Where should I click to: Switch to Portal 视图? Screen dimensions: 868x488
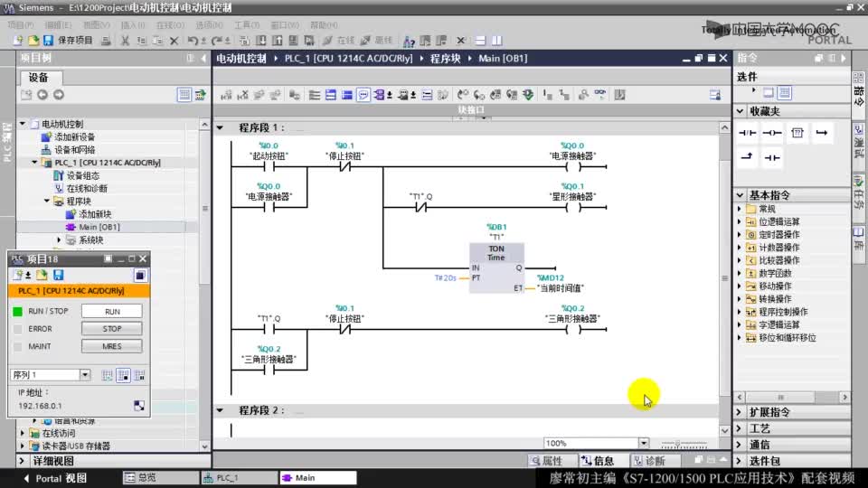pos(55,479)
